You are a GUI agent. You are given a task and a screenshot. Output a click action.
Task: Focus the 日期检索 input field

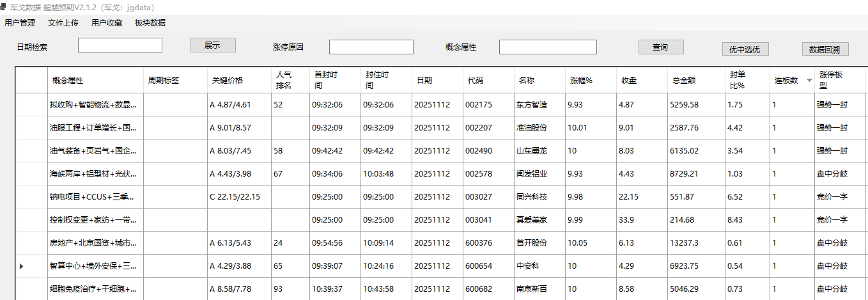120,45
